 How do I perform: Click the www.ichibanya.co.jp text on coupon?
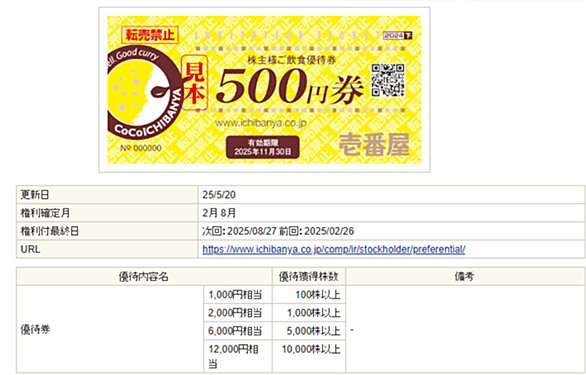point(261,123)
